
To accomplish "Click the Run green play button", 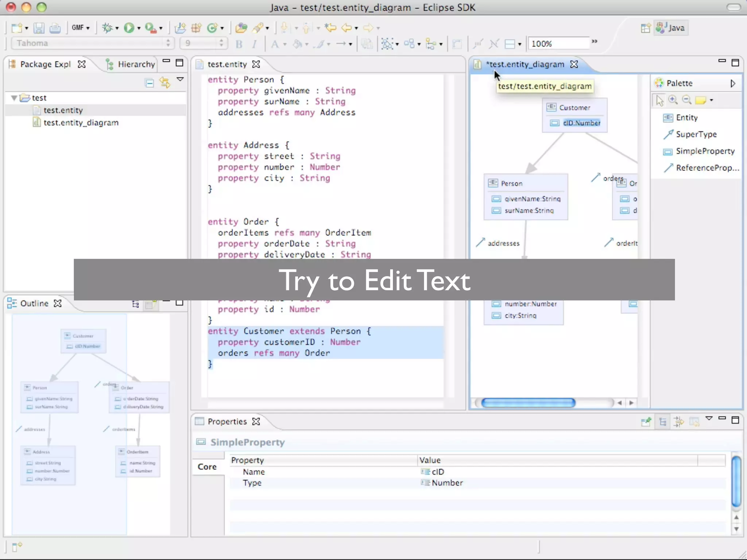I will click(129, 28).
